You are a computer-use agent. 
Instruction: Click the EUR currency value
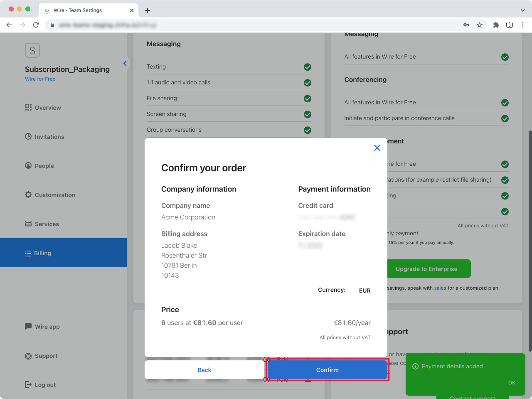(x=365, y=291)
